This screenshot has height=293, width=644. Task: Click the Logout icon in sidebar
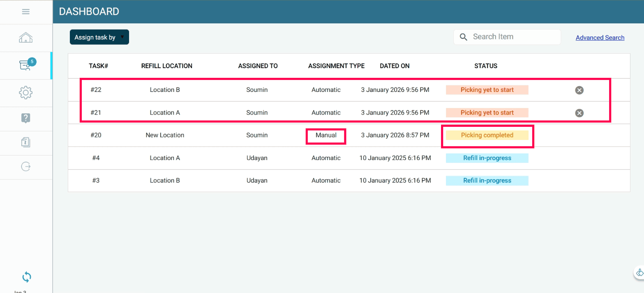[25, 167]
